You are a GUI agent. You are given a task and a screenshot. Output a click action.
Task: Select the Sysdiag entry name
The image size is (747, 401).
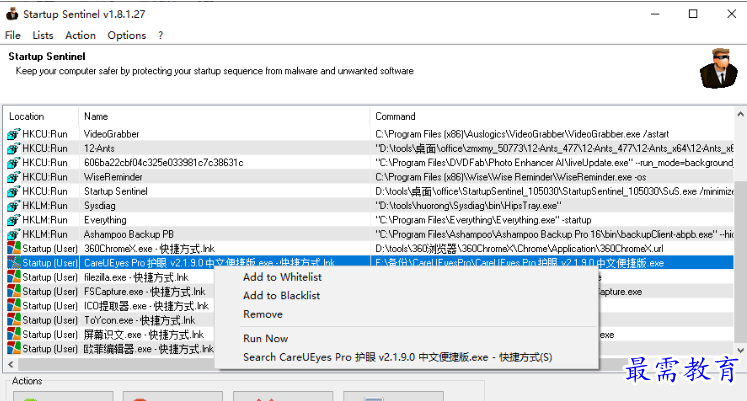click(100, 206)
